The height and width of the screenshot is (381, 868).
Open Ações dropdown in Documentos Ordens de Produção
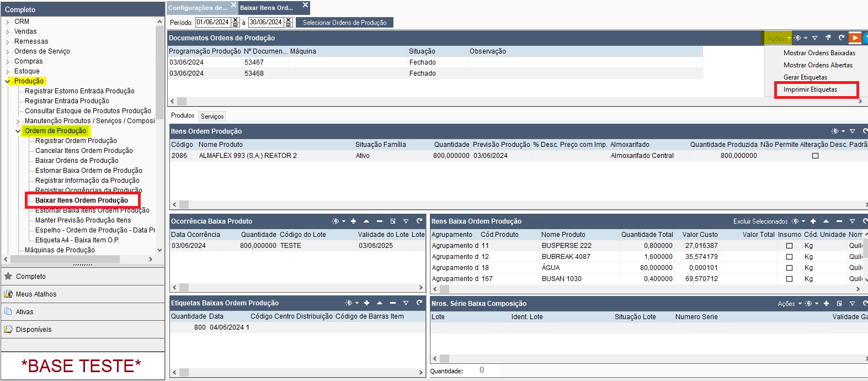coord(779,38)
